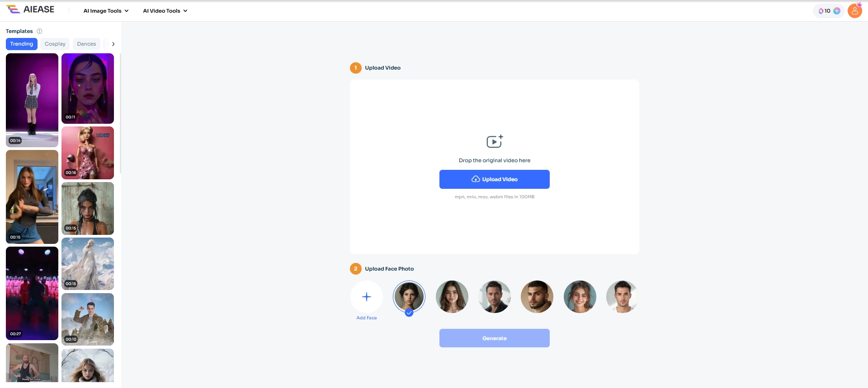
Task: Select the smiling woman face option
Action: click(x=580, y=297)
